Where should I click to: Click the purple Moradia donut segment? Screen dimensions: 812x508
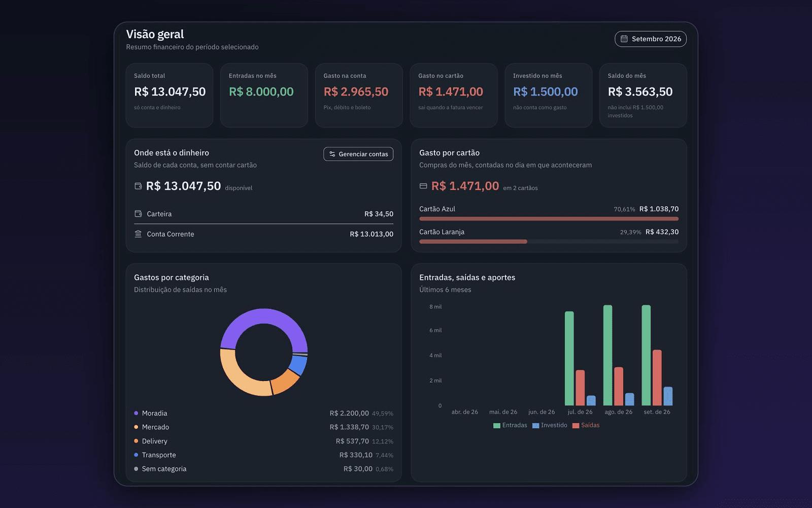(264, 316)
